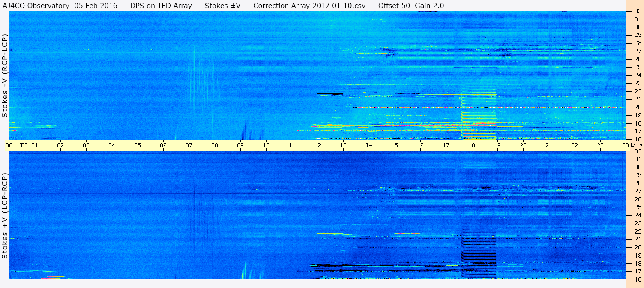Select the 09 hour tick mark
644x288 pixels.
tap(240, 146)
